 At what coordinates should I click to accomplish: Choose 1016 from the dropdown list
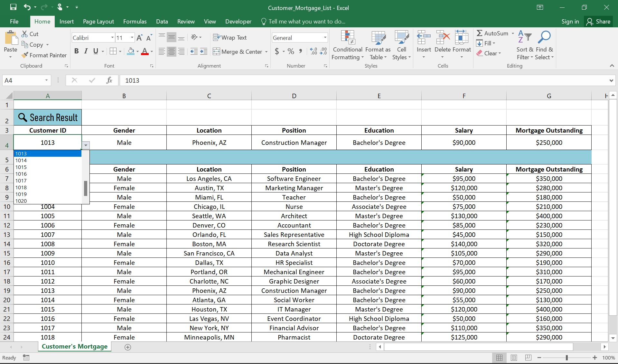tap(48, 174)
